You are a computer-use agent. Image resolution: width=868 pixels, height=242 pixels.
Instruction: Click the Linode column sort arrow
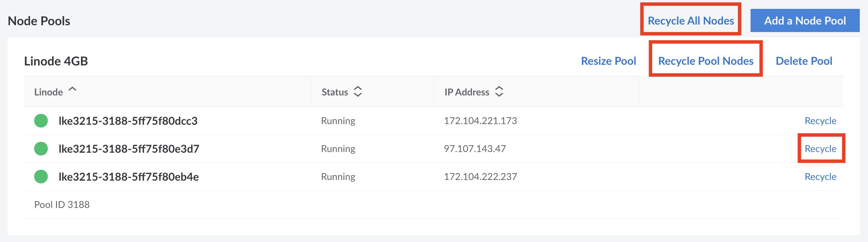tap(72, 90)
